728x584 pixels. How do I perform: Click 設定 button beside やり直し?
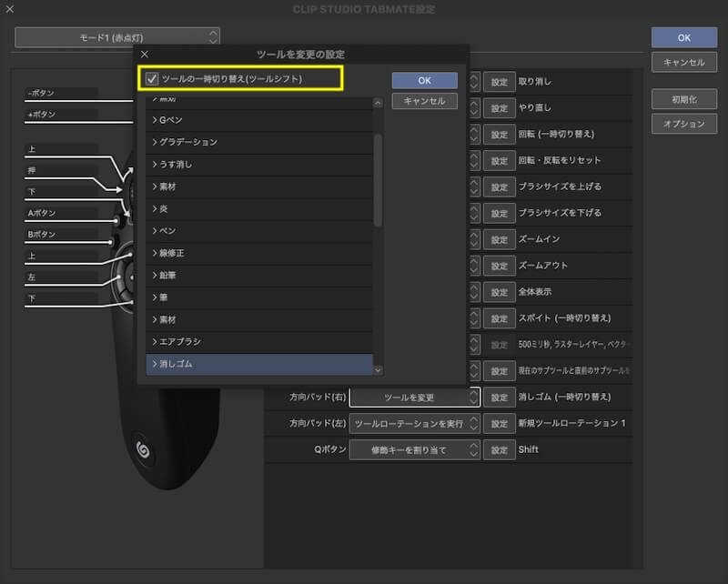[499, 108]
